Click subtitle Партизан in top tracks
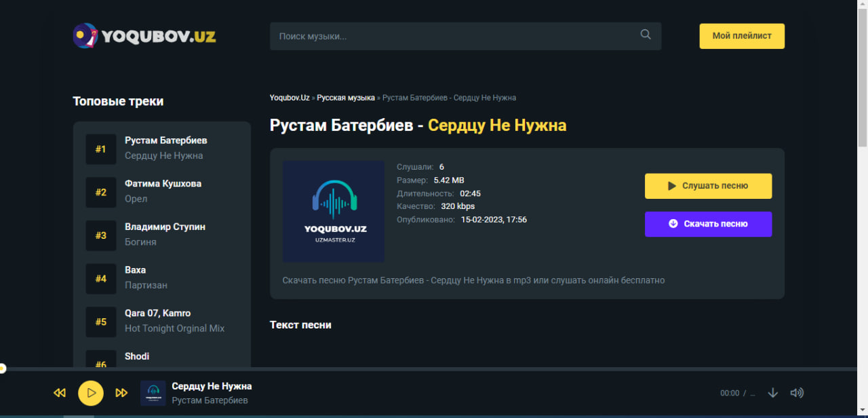 tap(146, 285)
